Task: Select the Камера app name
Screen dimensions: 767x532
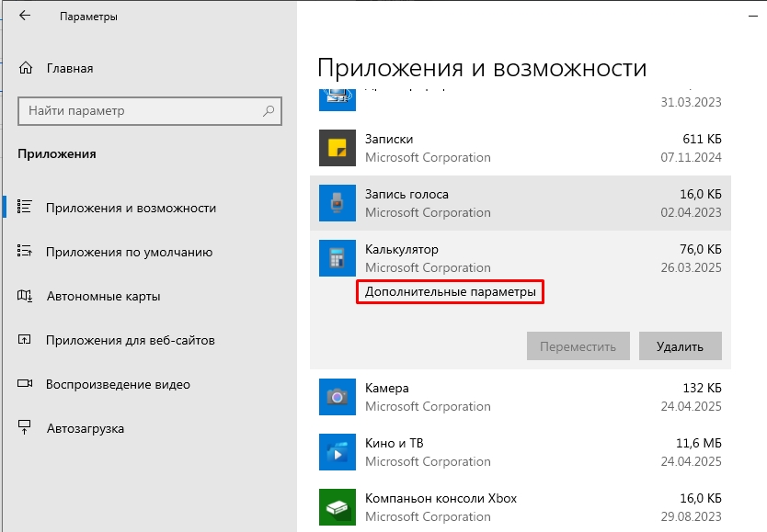Action: point(386,389)
